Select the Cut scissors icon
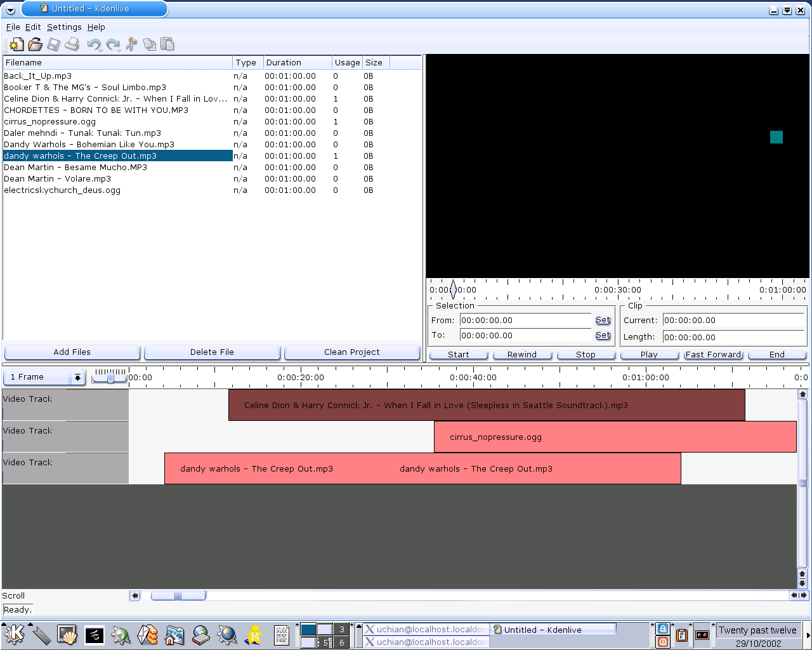 [131, 44]
